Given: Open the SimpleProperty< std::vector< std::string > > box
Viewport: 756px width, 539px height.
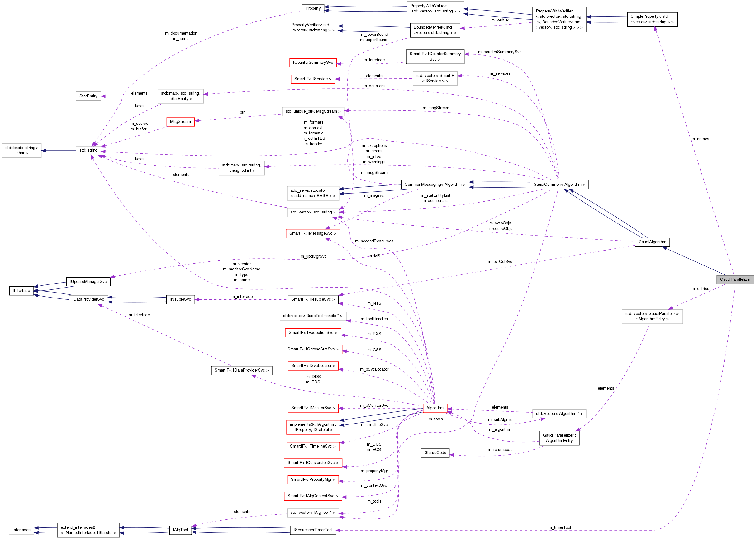Looking at the screenshot, I should point(652,19).
